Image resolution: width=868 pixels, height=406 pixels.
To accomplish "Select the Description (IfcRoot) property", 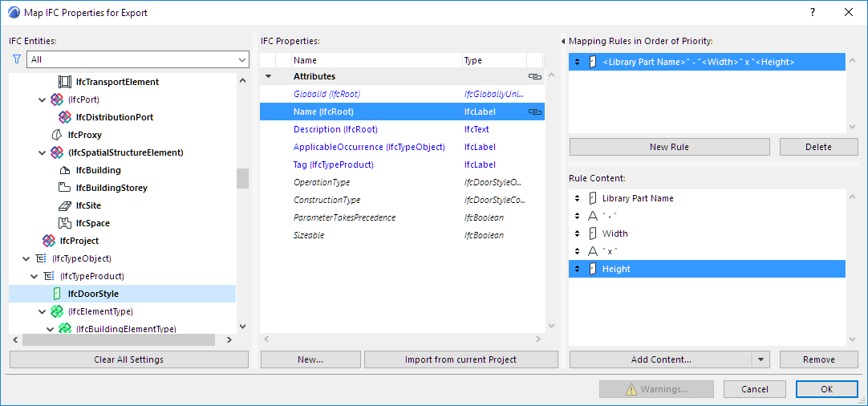I will (x=335, y=130).
